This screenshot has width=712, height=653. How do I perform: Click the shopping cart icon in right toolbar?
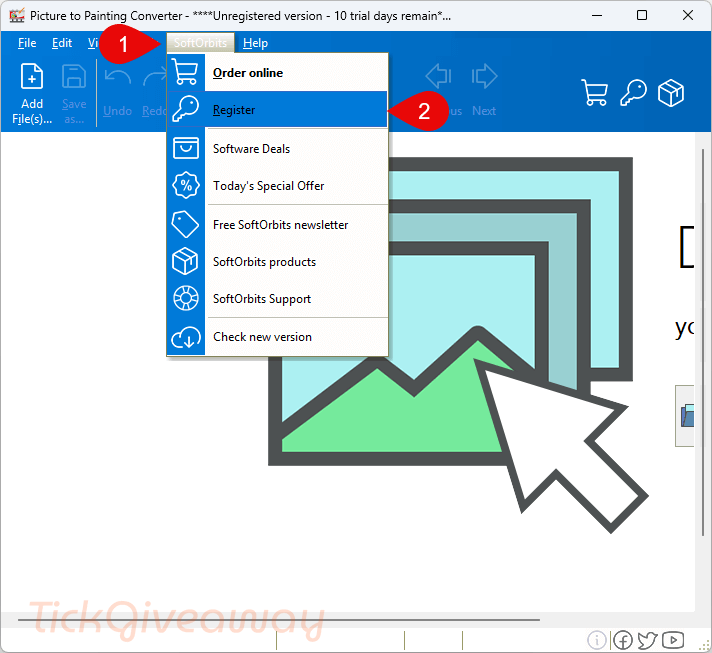[594, 93]
